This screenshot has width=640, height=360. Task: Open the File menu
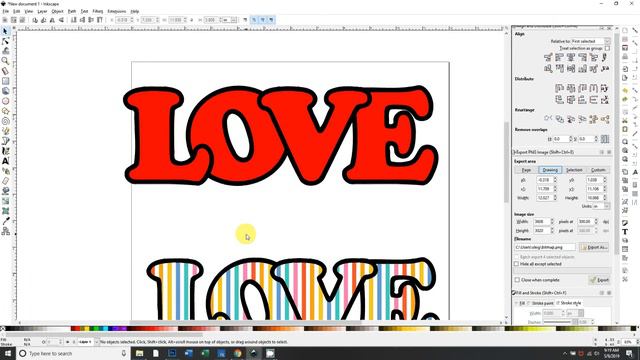[x=5, y=11]
